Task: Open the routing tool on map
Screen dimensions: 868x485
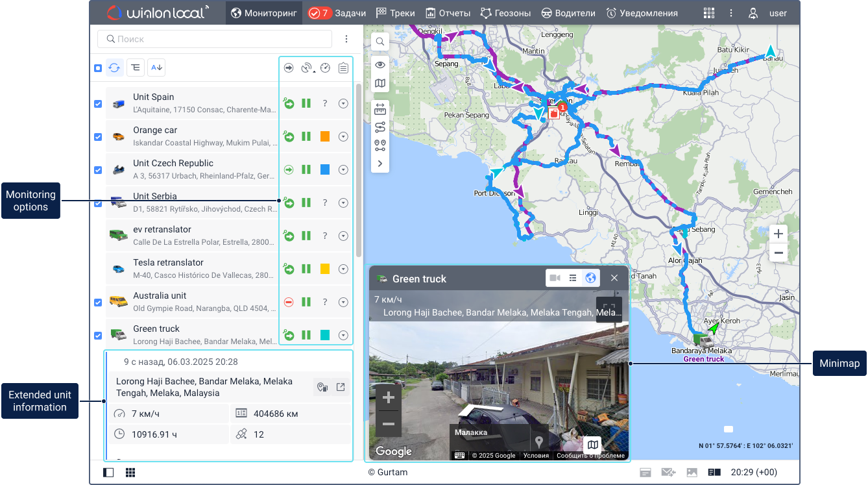Action: coord(380,127)
